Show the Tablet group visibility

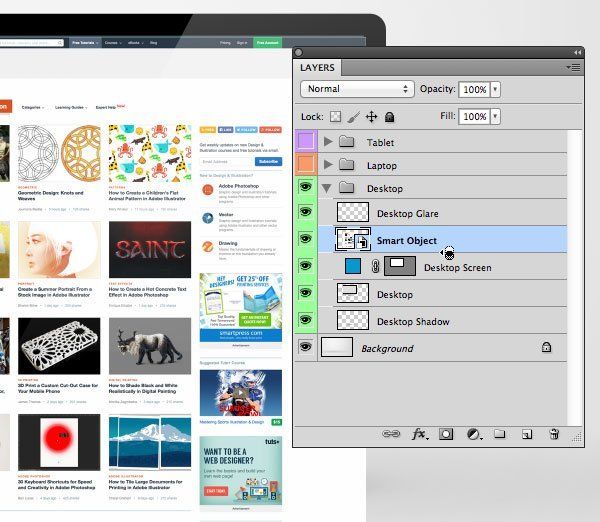(306, 141)
